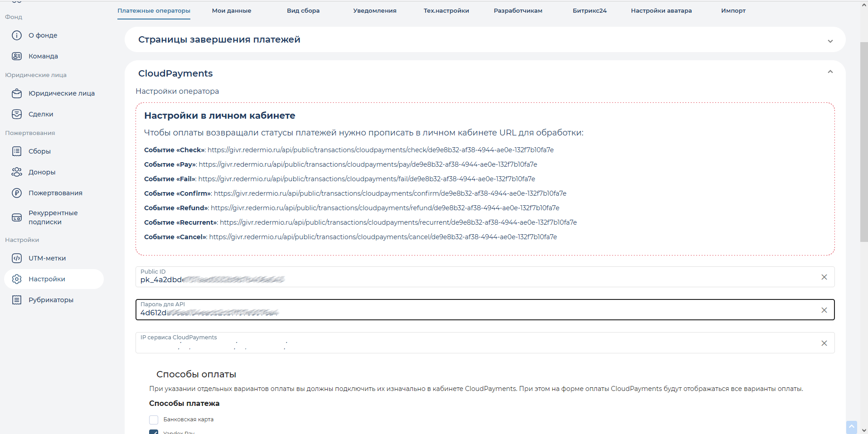
Task: Open the Настройки аватара tab
Action: tap(661, 11)
